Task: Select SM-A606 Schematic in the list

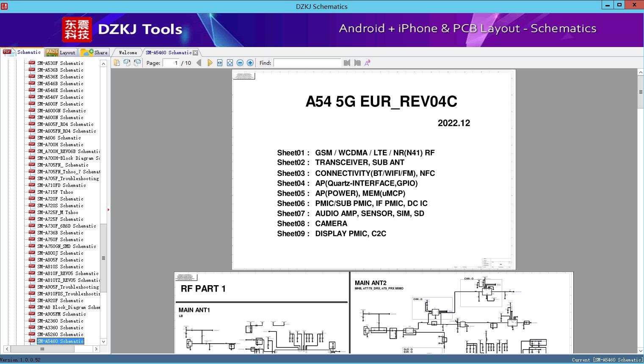Action: (59, 138)
